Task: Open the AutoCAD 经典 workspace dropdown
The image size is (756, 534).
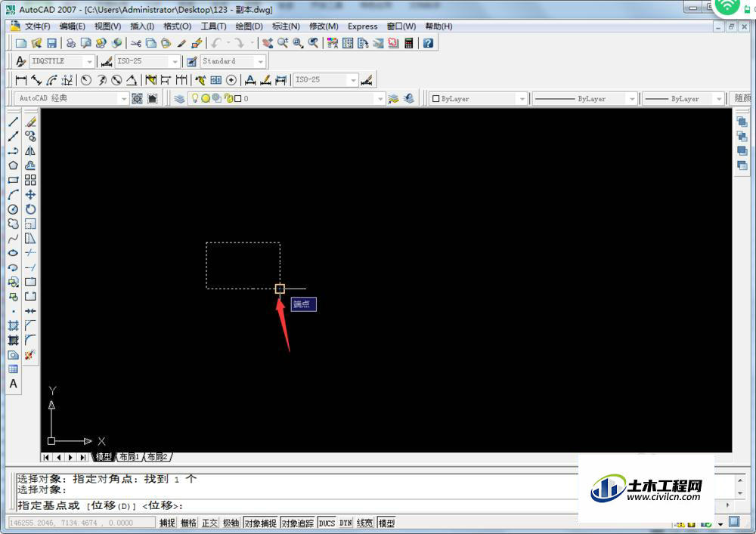Action: click(x=124, y=99)
